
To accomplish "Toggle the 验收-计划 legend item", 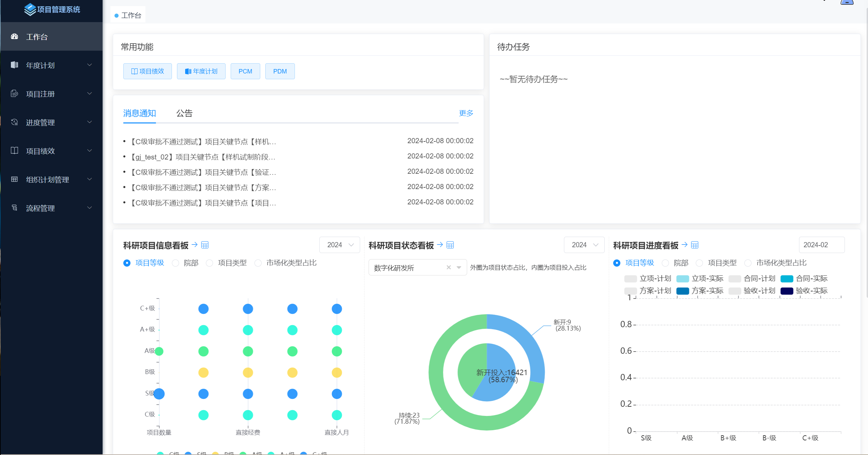I will [x=752, y=291].
